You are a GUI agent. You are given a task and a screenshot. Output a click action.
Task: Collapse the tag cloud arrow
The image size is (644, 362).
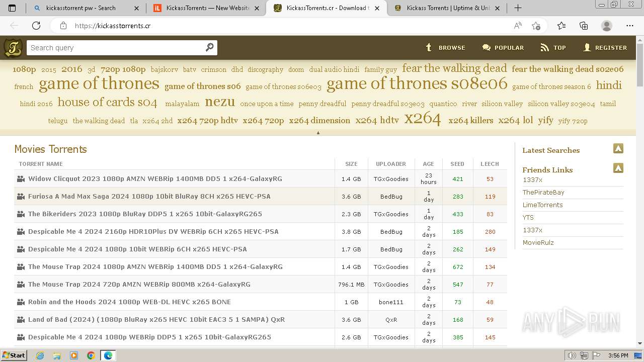pos(318,133)
